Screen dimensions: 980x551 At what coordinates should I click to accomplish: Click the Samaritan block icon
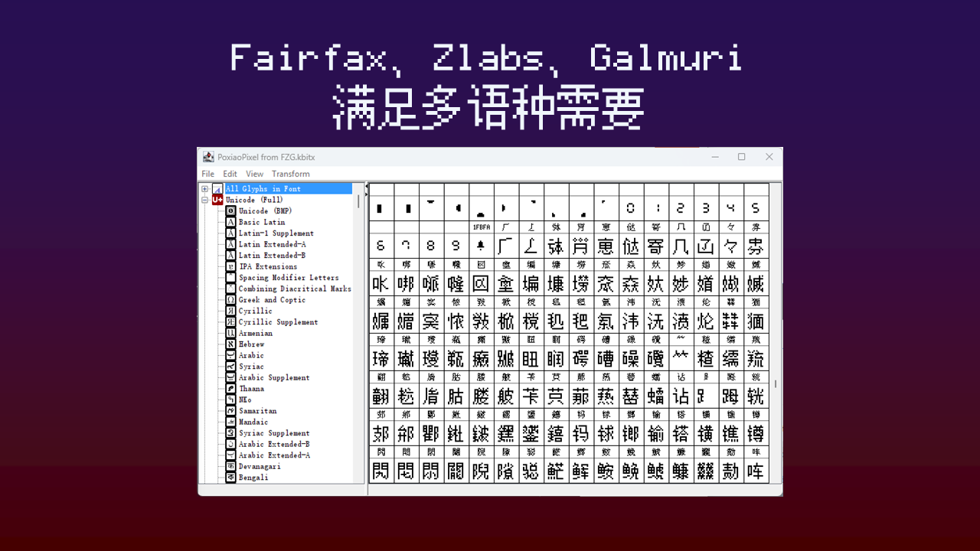pyautogui.click(x=230, y=411)
